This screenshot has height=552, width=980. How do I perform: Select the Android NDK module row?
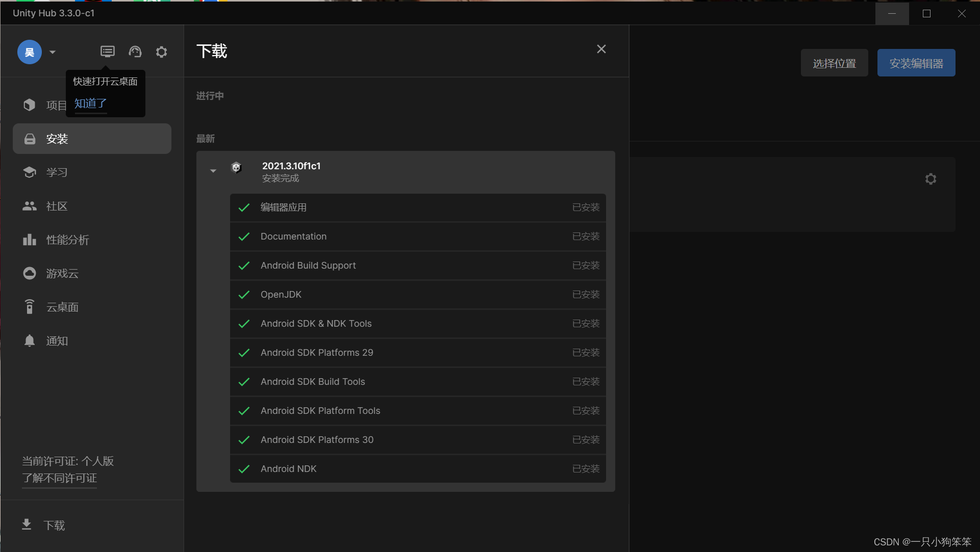pos(418,469)
